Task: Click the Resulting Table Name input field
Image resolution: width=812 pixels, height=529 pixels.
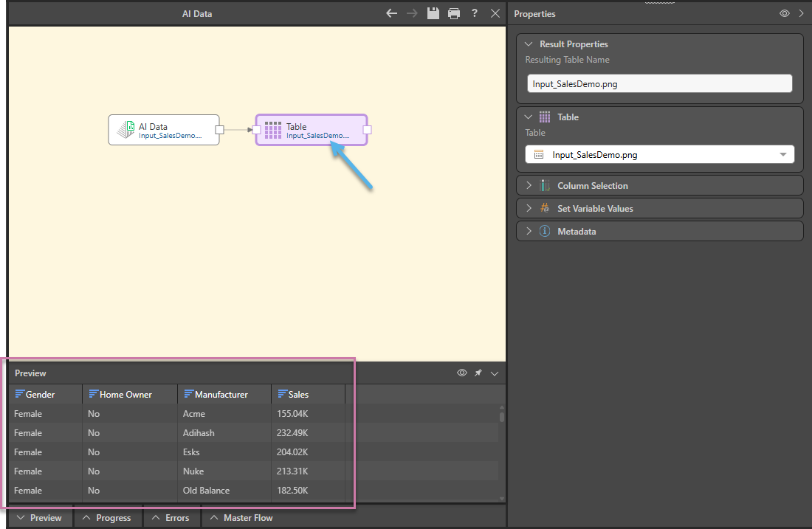Action: coord(659,84)
